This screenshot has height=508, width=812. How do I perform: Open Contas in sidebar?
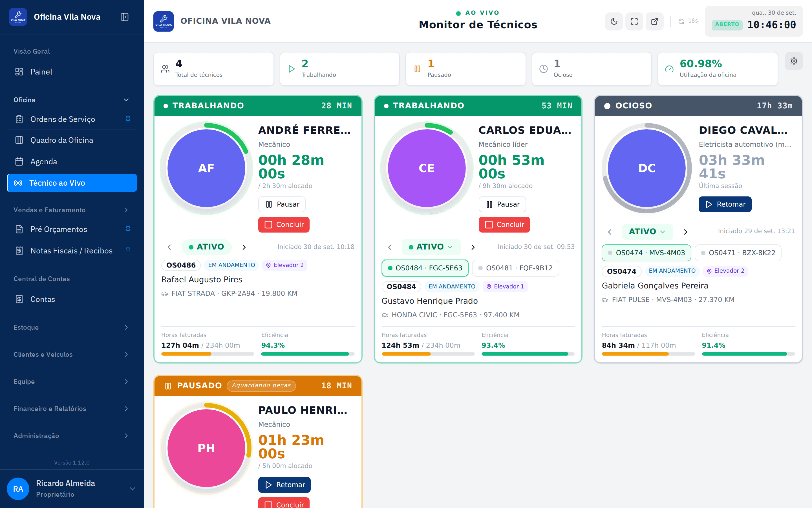[72, 299]
